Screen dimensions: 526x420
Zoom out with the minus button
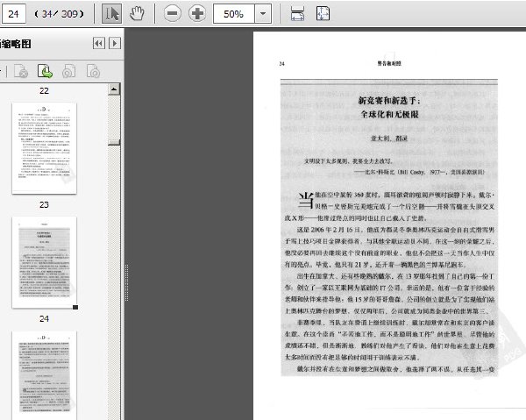click(x=172, y=14)
